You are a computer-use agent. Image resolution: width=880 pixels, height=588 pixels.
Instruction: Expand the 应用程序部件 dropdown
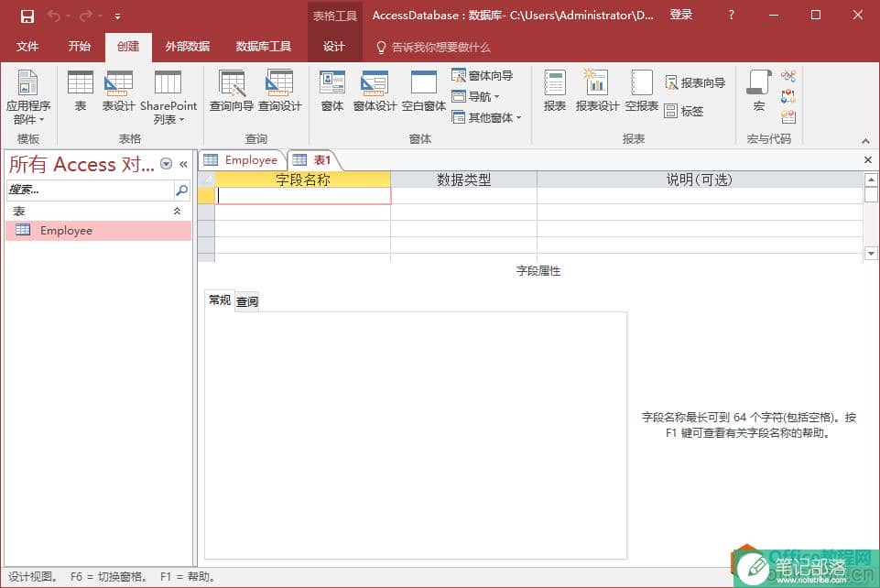click(x=28, y=97)
